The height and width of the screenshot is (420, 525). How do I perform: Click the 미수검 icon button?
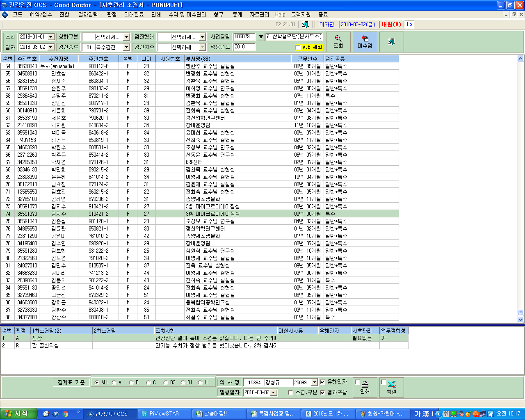[365, 42]
